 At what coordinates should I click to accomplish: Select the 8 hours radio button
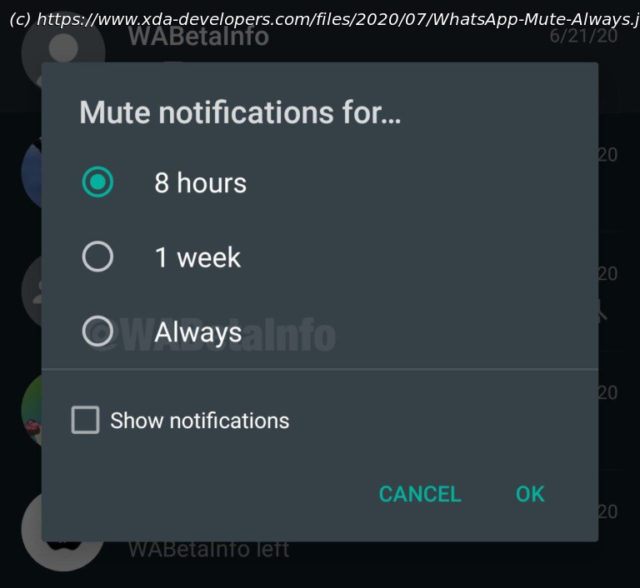pos(98,182)
